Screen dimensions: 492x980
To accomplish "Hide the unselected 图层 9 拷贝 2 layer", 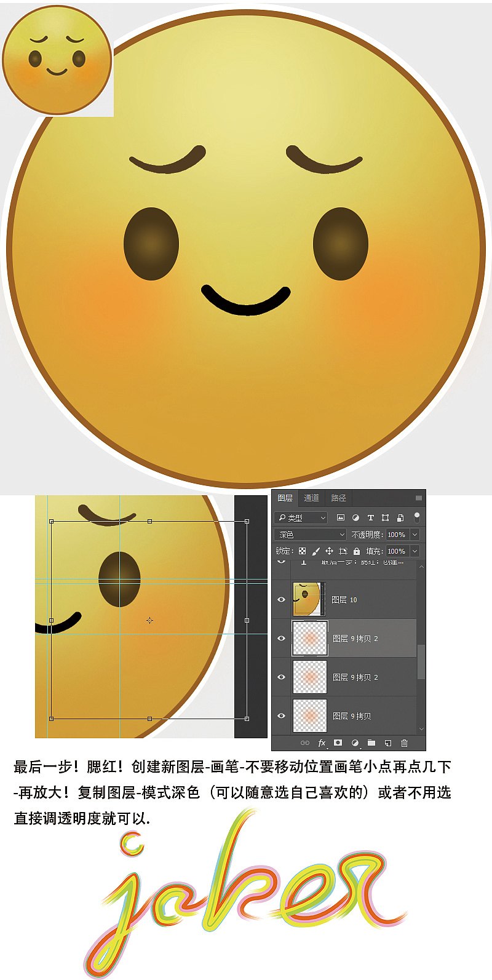I will click(x=282, y=677).
